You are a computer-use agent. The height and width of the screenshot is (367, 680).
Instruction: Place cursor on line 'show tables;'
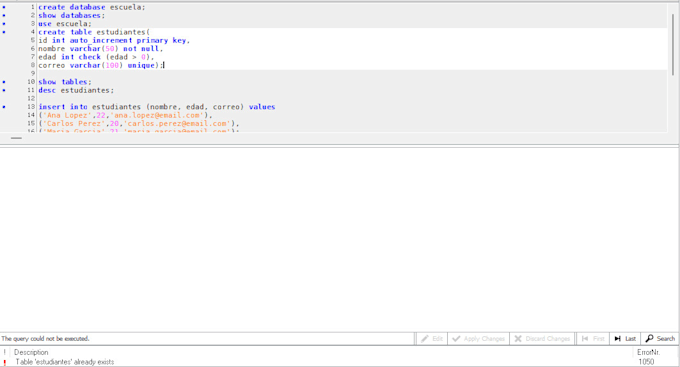click(65, 82)
